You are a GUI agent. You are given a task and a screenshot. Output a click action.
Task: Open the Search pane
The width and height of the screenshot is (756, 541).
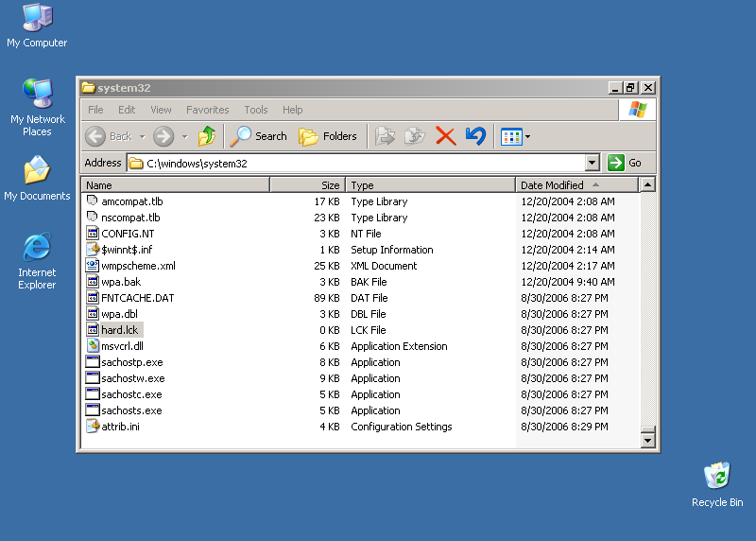coord(259,136)
